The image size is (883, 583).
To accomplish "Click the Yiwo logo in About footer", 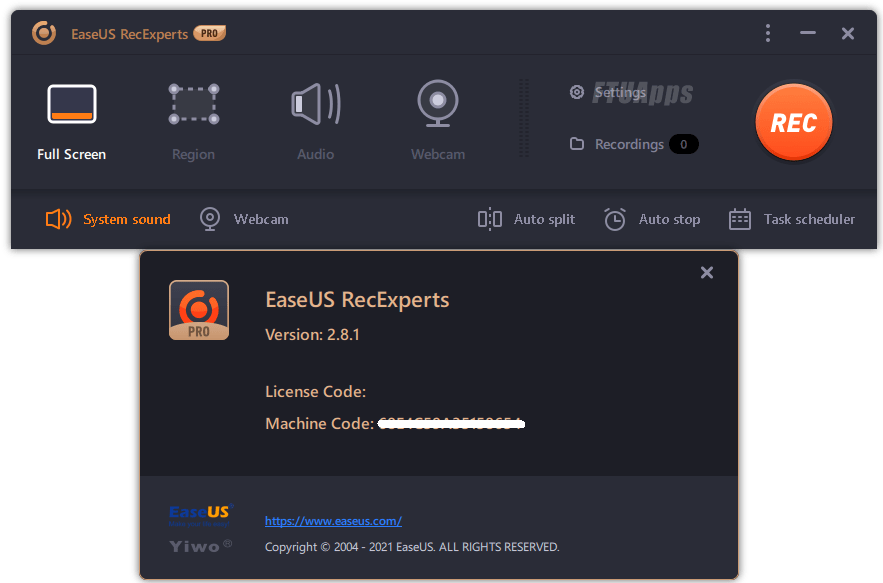I will click(x=200, y=546).
